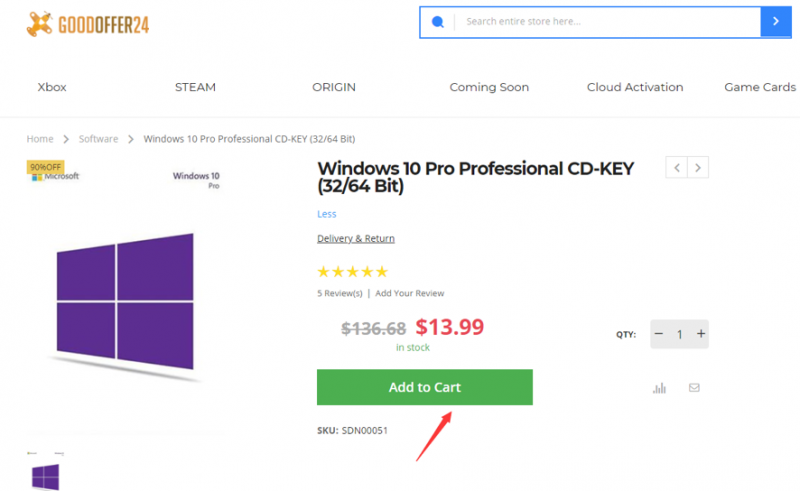
Task: Click the compare bar chart icon
Action: coord(659,388)
